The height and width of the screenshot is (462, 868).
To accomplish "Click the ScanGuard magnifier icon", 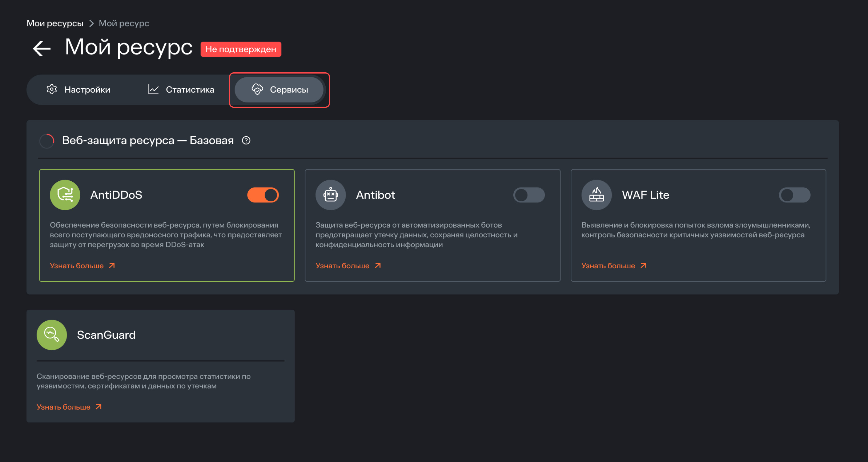I will click(x=52, y=335).
